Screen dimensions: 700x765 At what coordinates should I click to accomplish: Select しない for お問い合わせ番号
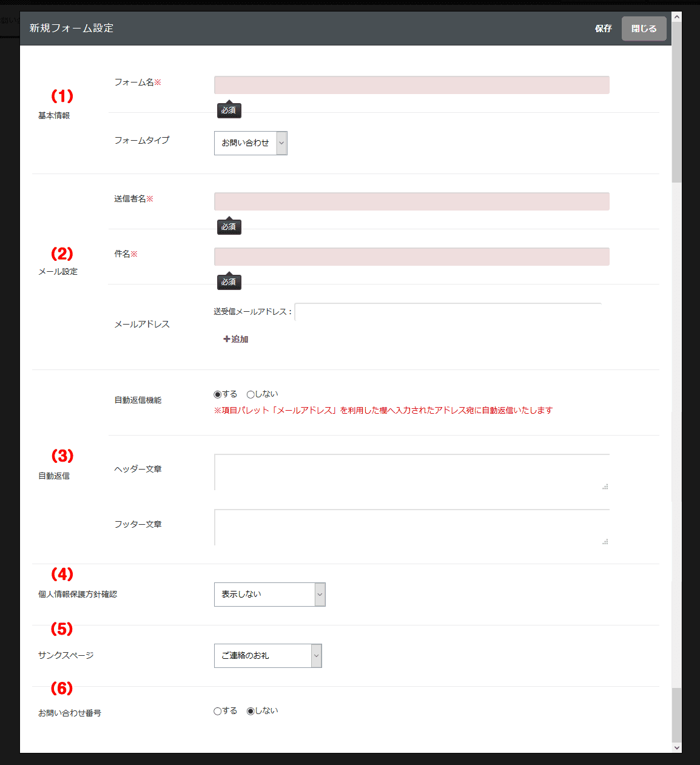tap(251, 711)
